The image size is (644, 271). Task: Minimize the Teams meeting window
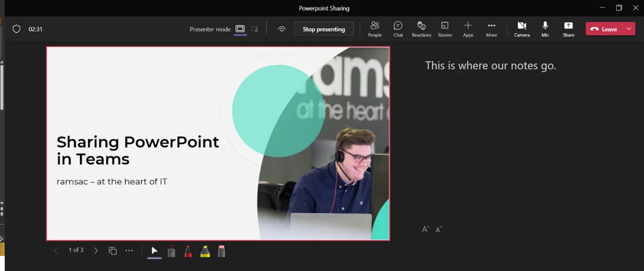pos(602,8)
